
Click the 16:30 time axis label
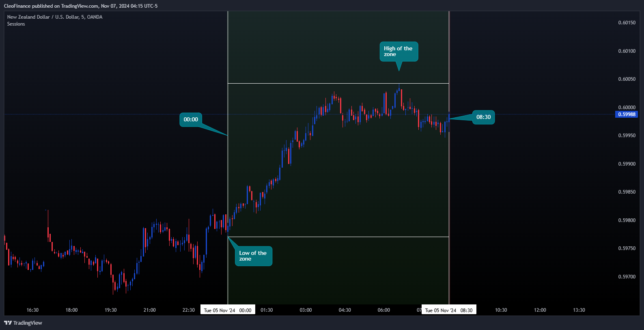click(x=32, y=310)
